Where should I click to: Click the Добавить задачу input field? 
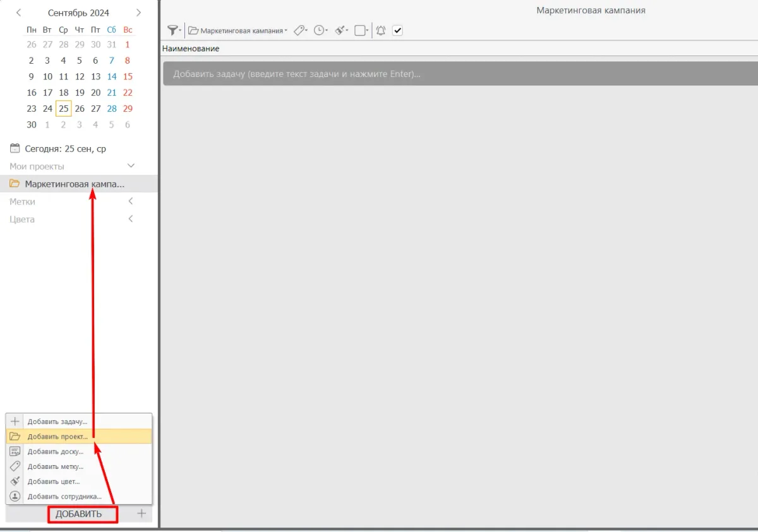coord(442,74)
